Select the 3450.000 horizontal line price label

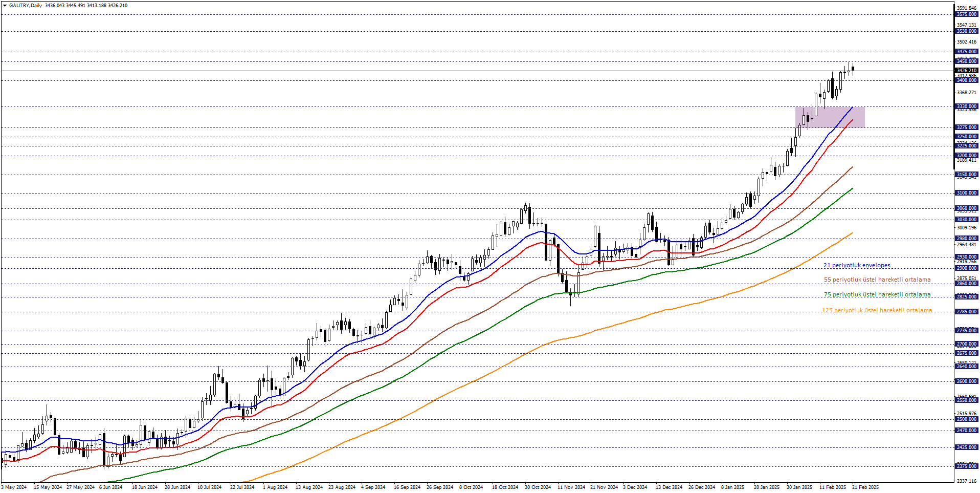[967, 61]
